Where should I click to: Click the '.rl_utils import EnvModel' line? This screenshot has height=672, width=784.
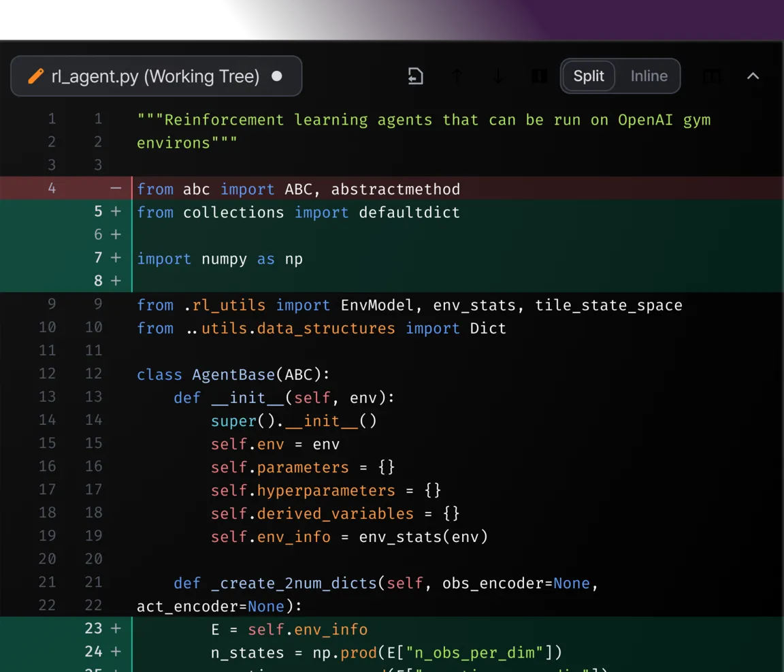pos(410,305)
